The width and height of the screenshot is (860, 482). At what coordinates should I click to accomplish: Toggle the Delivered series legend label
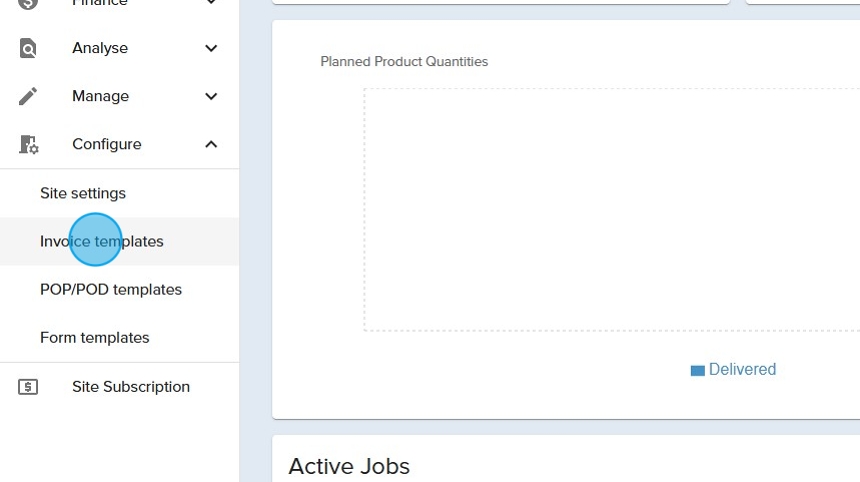tap(742, 369)
